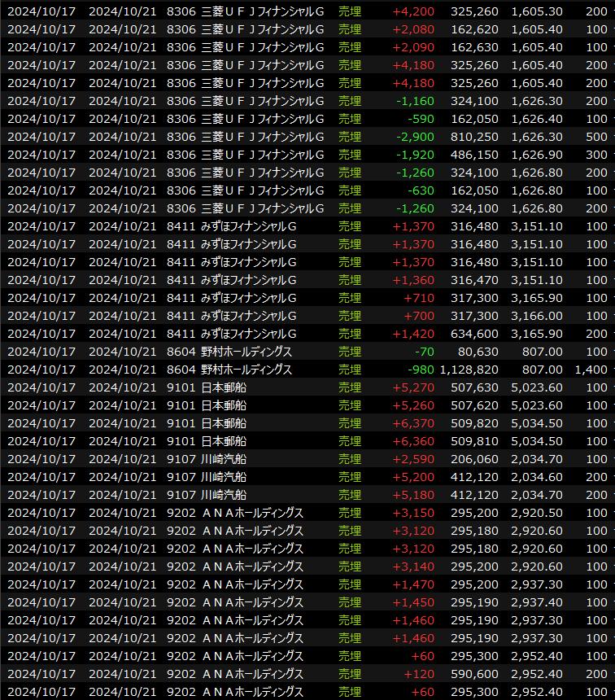This screenshot has width=615, height=700.
Task: Click the +4,200 profit cell
Action: [413, 11]
